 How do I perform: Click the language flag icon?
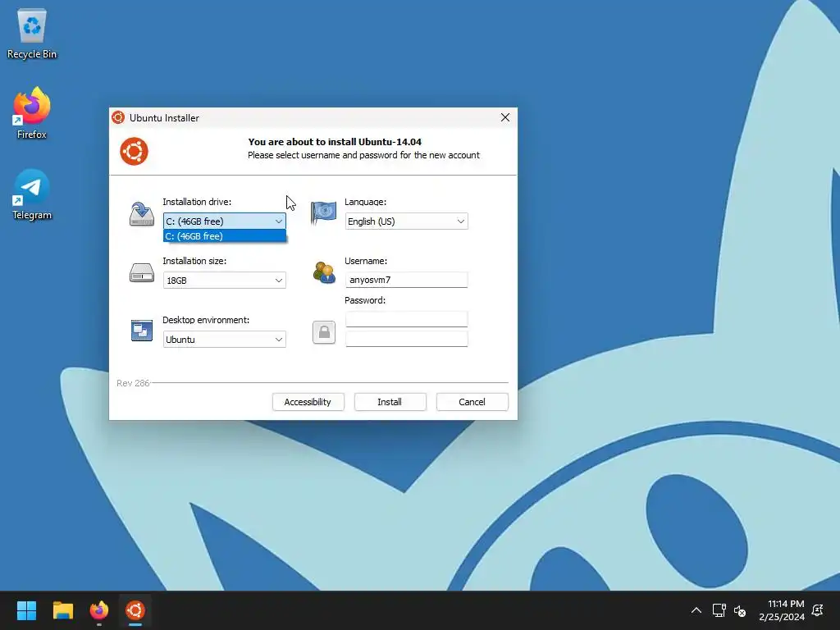tap(323, 212)
